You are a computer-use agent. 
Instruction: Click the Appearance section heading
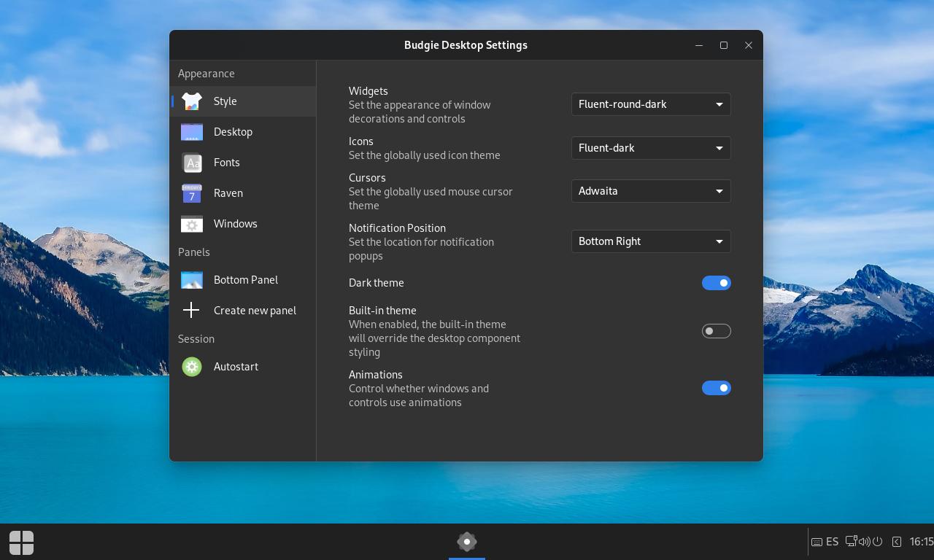207,74
